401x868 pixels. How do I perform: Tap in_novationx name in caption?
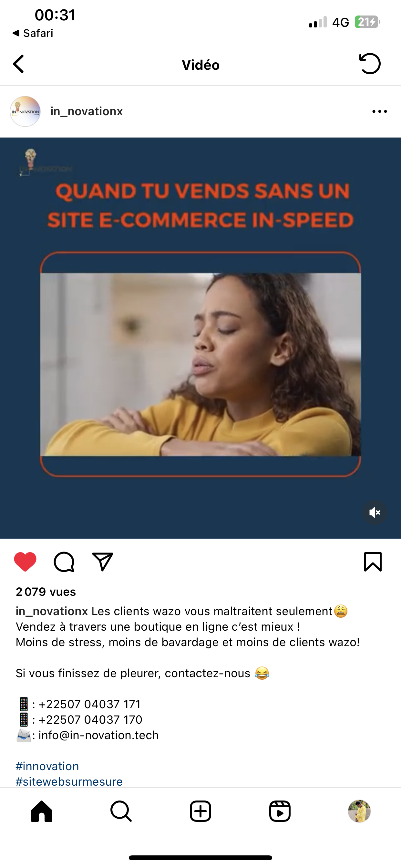click(x=52, y=611)
